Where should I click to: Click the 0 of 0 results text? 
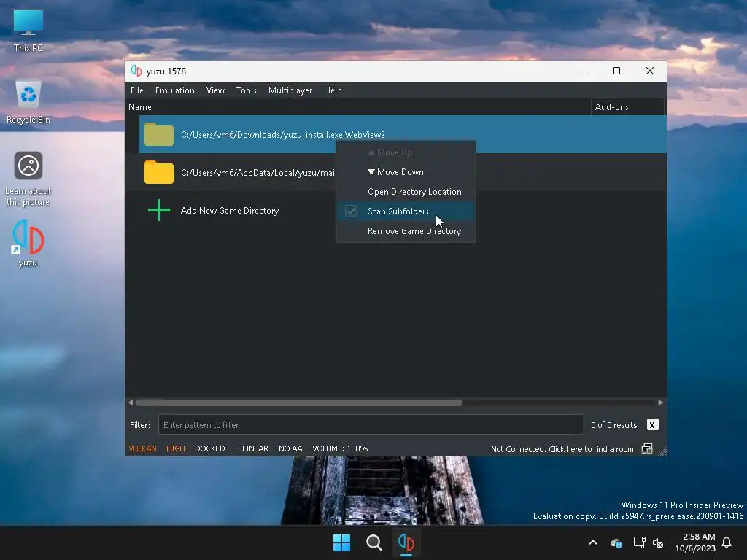click(614, 425)
